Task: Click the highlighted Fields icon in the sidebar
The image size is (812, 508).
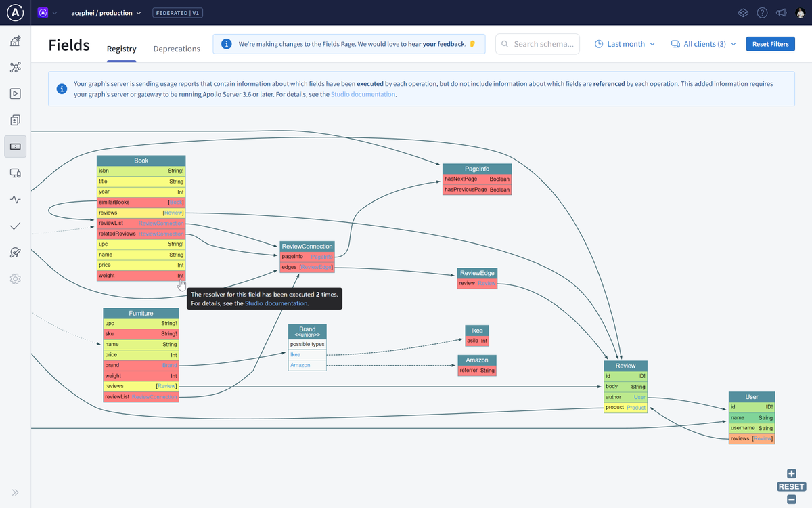Action: (15, 146)
